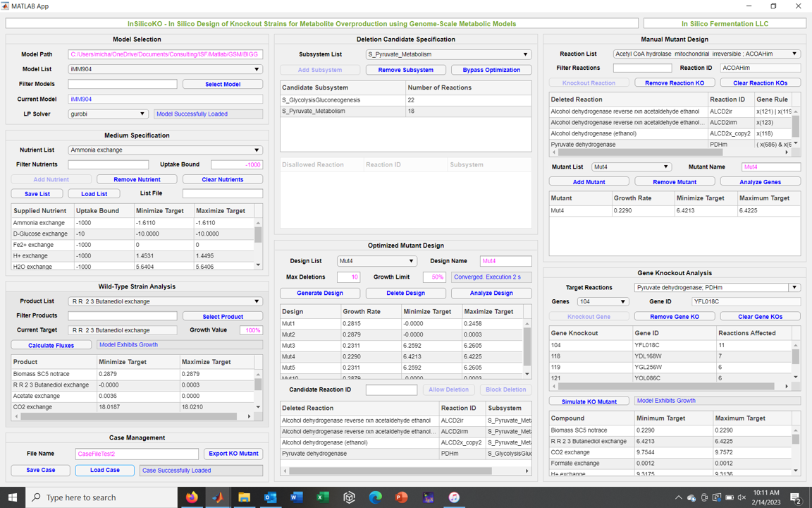Viewport: 812px width, 508px height.
Task: Click Remove Subsystem button
Action: [x=405, y=70]
